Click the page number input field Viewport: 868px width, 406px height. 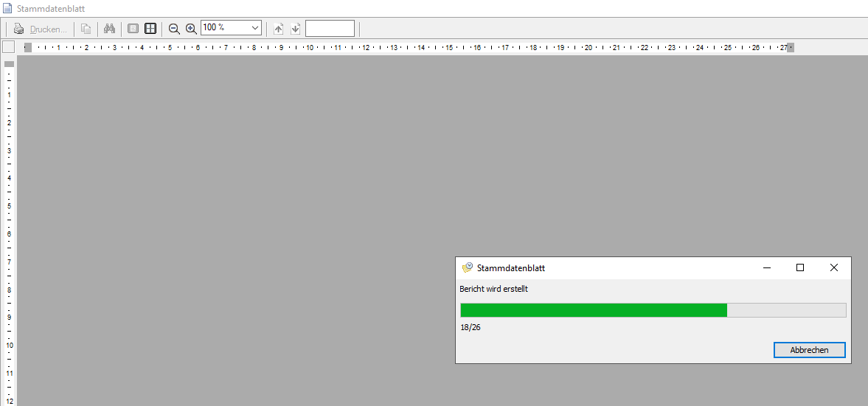[x=330, y=28]
